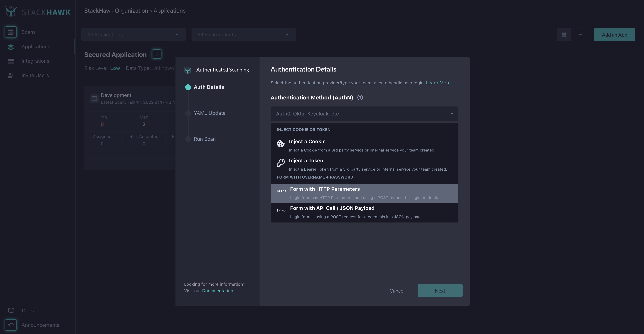This screenshot has height=334, width=644.
Task: Click the FORM WITH USERNAME + PASSWORD header
Action: [x=315, y=177]
